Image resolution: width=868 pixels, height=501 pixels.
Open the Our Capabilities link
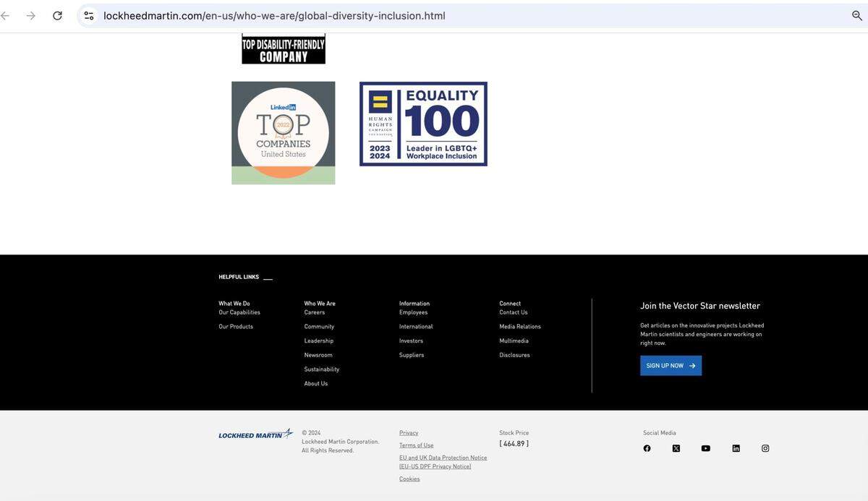(239, 312)
